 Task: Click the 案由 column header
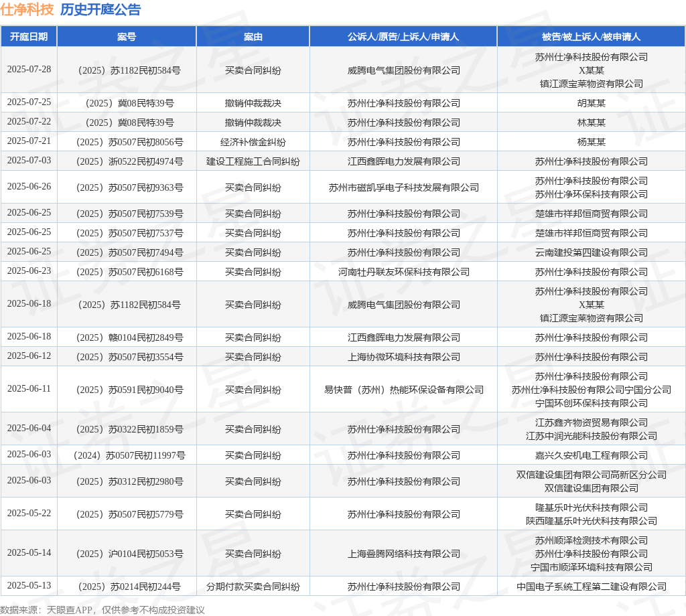tap(253, 37)
